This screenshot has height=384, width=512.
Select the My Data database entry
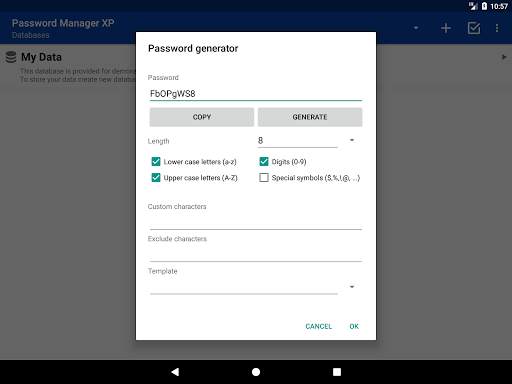coord(256,67)
